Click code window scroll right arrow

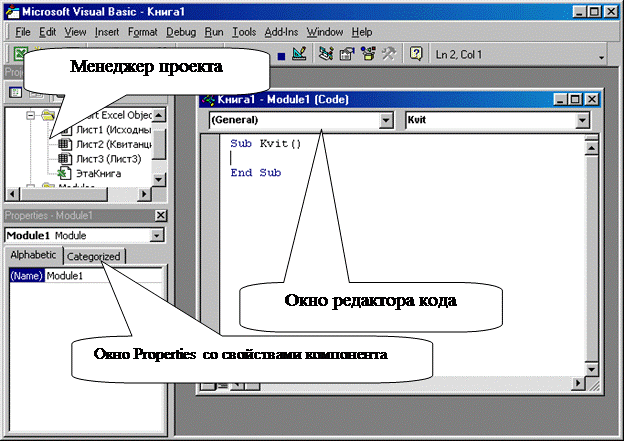[x=577, y=383]
